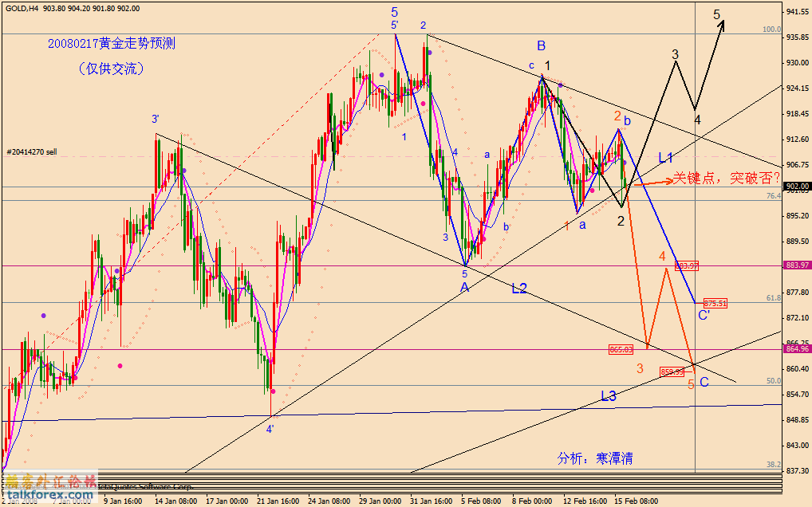Image resolution: width=812 pixels, height=507 pixels.
Task: Select the blue wave B label at peak
Action: coord(541,46)
